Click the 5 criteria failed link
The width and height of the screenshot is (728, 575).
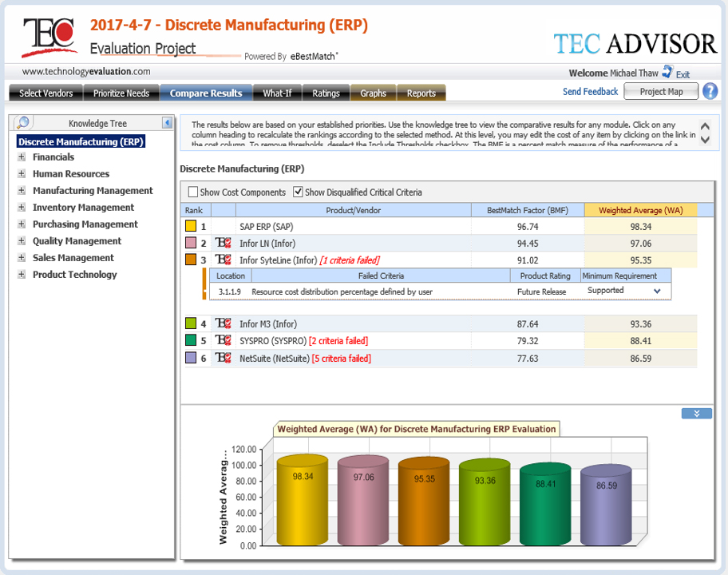pyautogui.click(x=342, y=358)
